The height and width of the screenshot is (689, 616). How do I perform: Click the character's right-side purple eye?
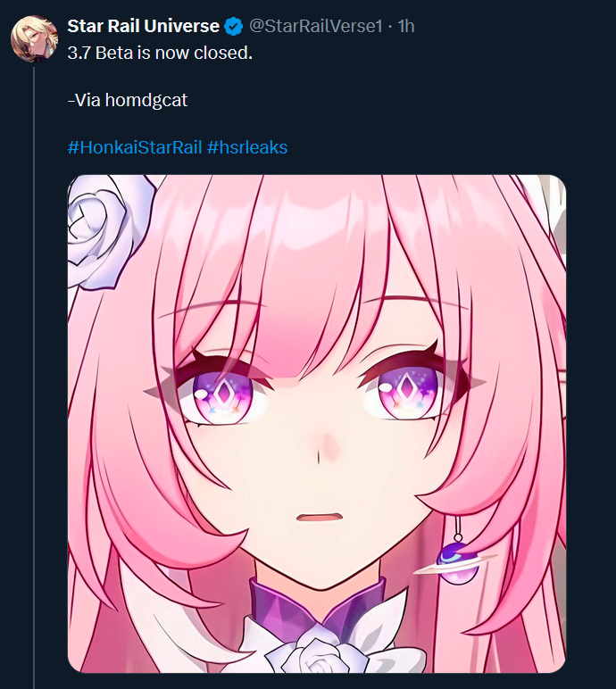click(x=409, y=393)
